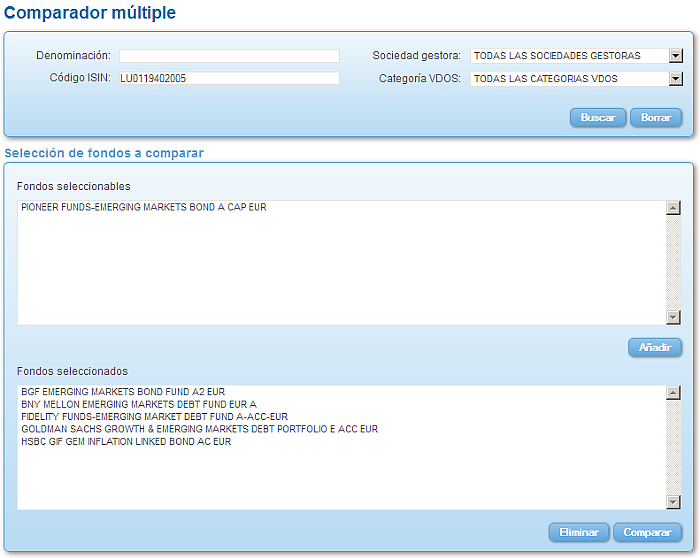700x558 pixels.
Task: Click down arrow of Fondos seleccionados scrollbar
Action: 673,502
